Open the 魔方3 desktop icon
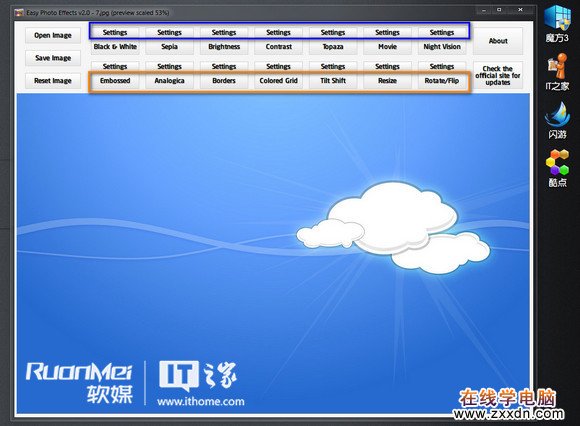 (x=557, y=23)
